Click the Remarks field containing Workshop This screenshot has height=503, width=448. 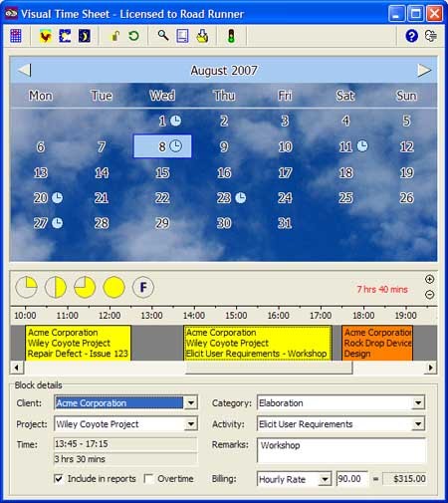tap(341, 450)
